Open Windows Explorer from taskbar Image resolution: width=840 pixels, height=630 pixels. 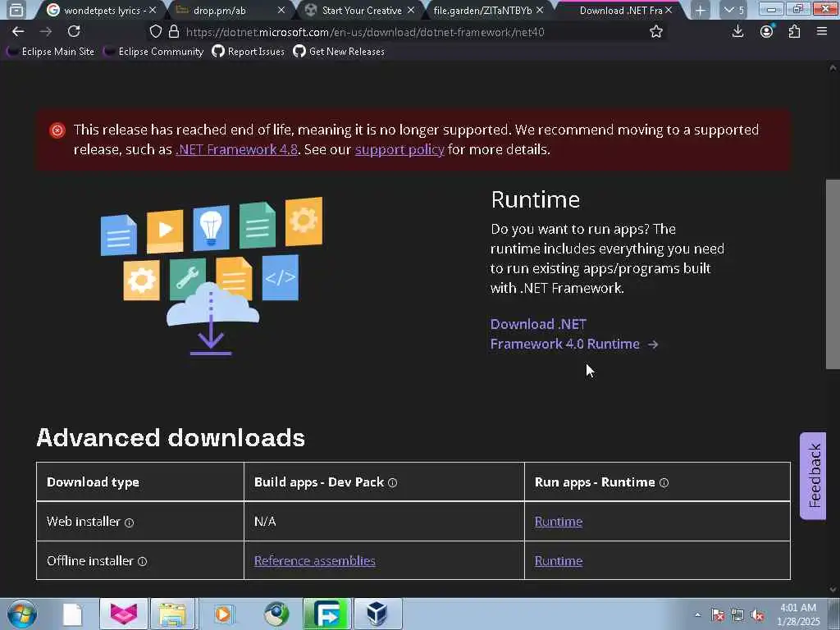[172, 614]
